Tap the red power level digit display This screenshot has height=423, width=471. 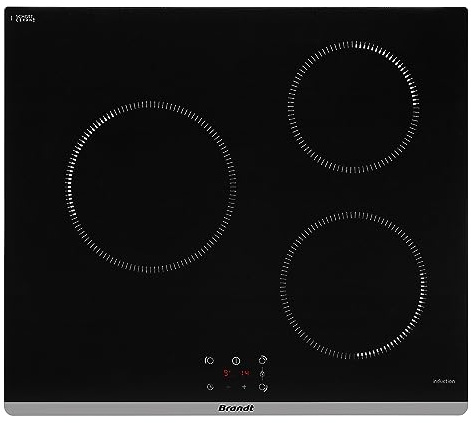coord(227,373)
